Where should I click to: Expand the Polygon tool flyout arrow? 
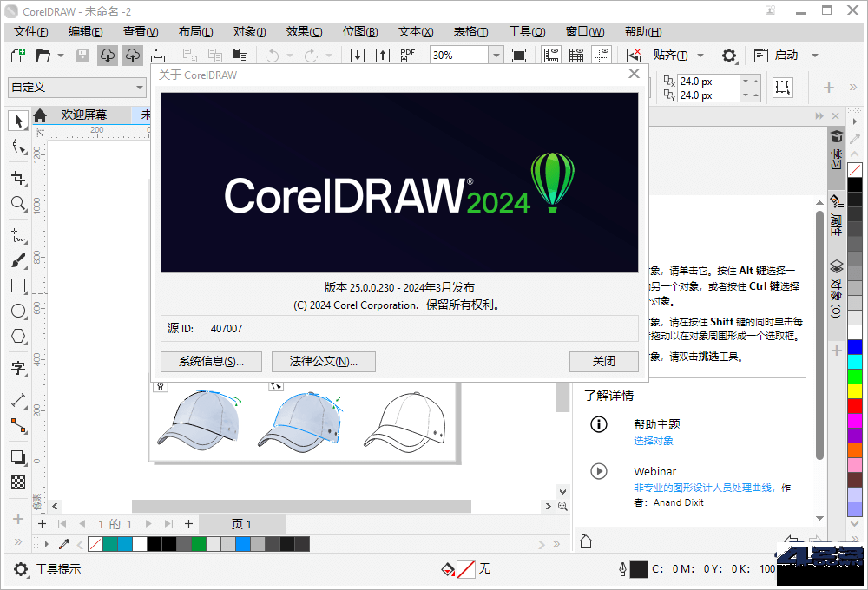(25, 345)
